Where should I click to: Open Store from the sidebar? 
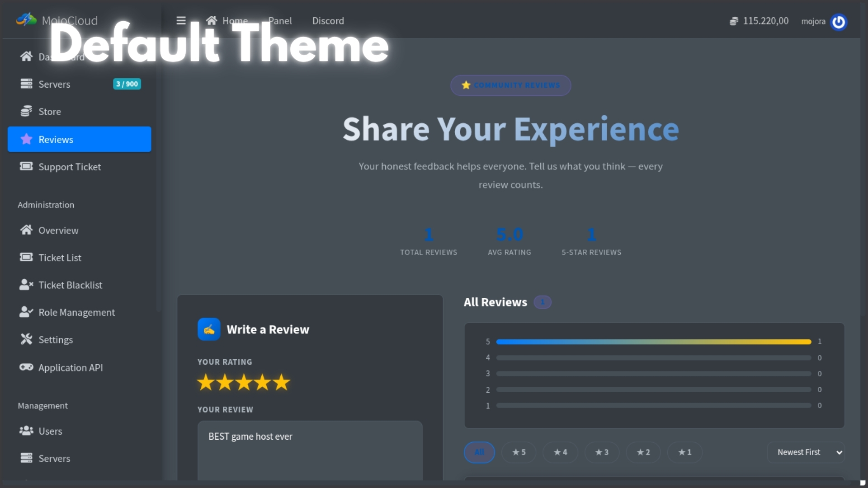(50, 112)
